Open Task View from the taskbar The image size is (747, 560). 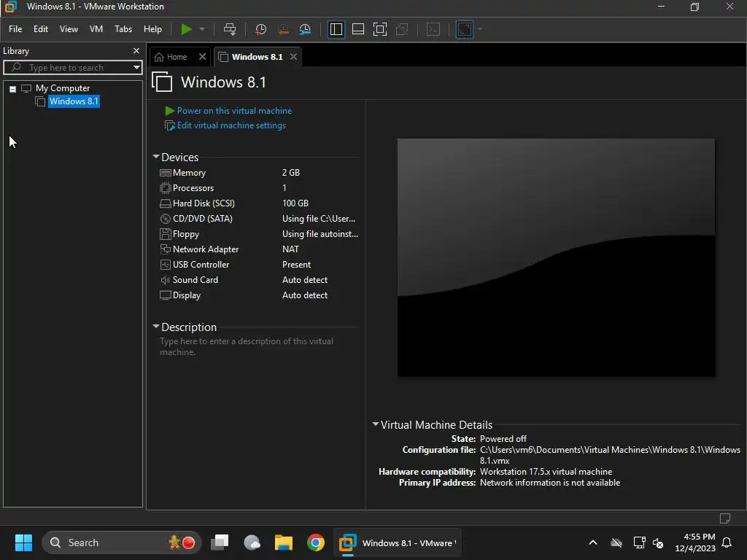click(220, 542)
